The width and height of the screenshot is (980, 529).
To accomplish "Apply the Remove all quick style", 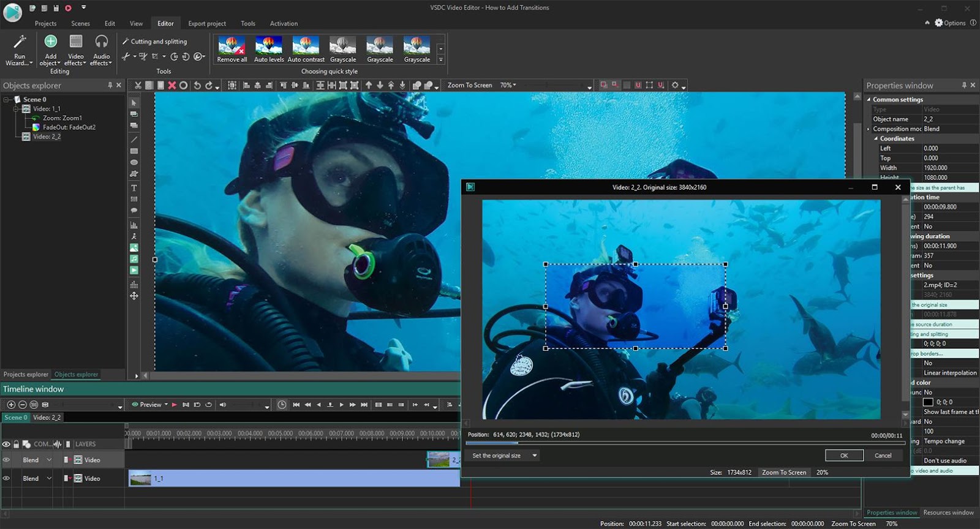I will (x=232, y=49).
